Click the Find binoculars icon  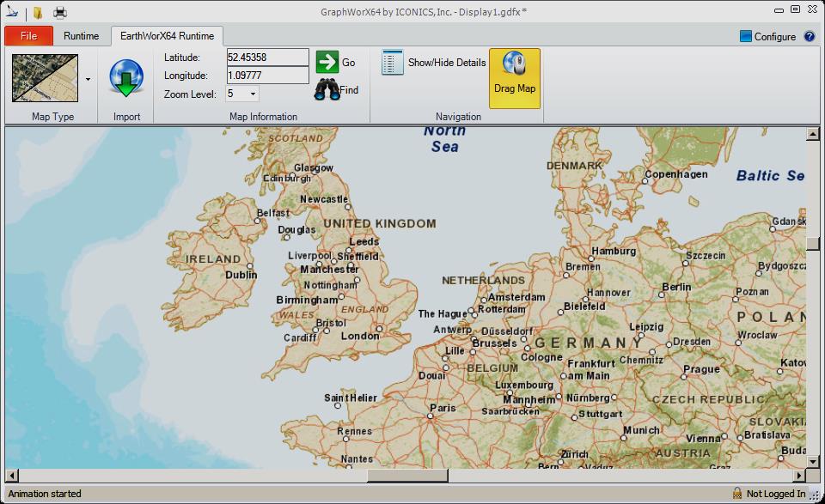327,90
